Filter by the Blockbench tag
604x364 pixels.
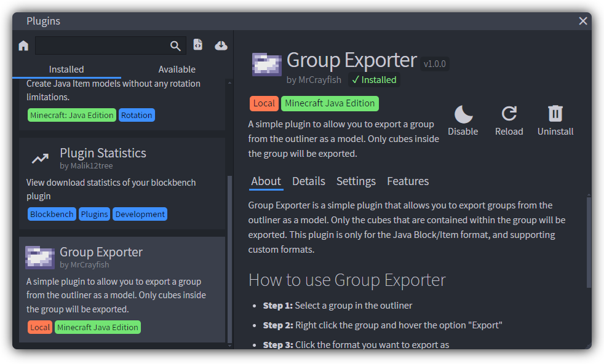click(52, 214)
